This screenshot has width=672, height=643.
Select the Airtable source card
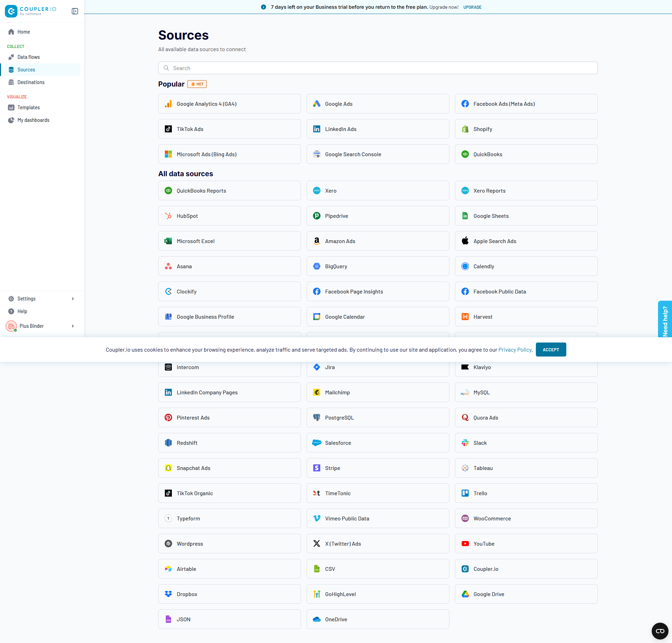229,569
